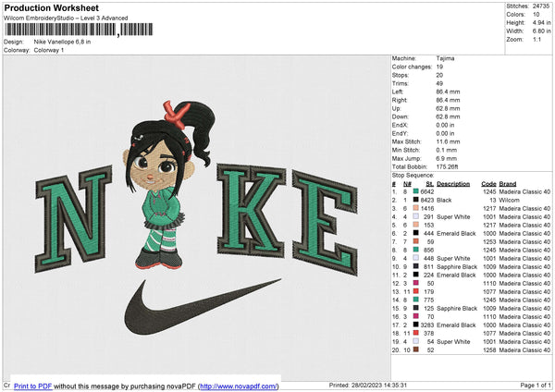Select the Max Stitch value 11.6 mm
The image size is (555, 392).
[x=448, y=141]
